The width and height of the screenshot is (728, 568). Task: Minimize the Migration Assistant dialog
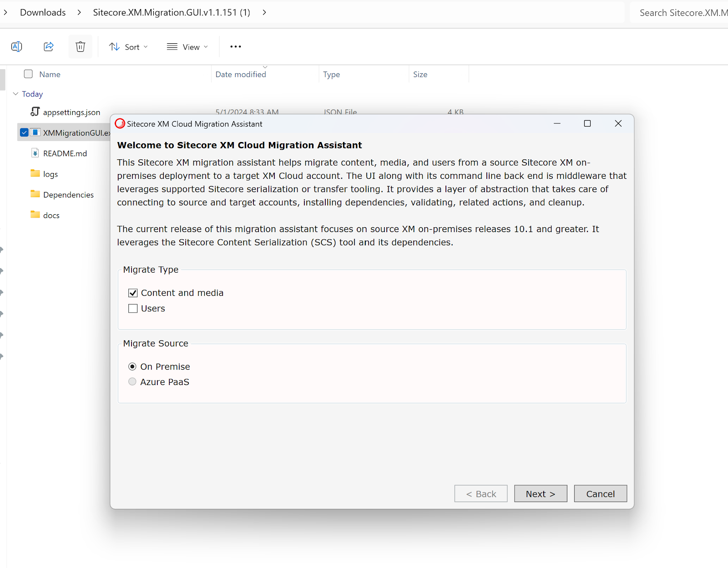click(557, 124)
